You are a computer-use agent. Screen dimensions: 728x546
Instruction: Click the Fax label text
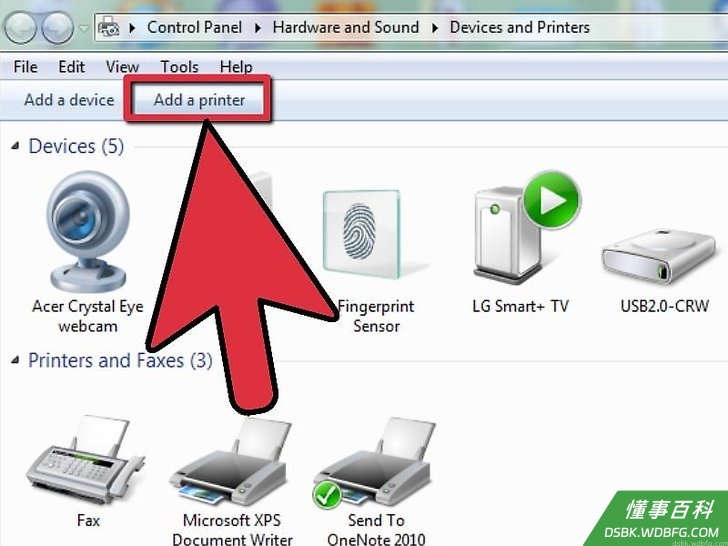pyautogui.click(x=88, y=520)
